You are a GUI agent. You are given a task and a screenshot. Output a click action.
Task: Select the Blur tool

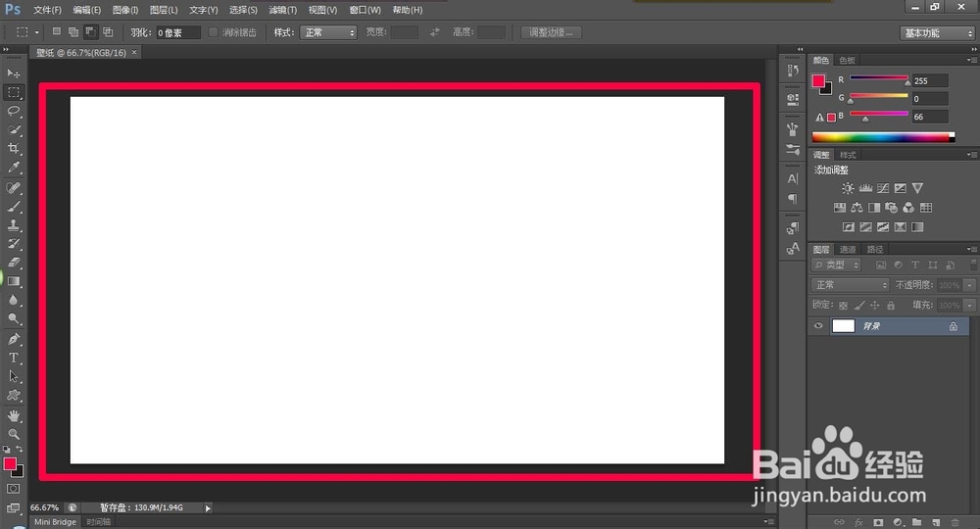(13, 300)
